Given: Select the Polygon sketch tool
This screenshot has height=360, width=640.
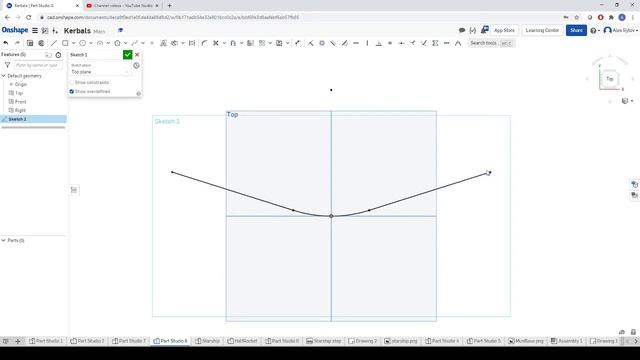Looking at the screenshot, I should [117, 43].
